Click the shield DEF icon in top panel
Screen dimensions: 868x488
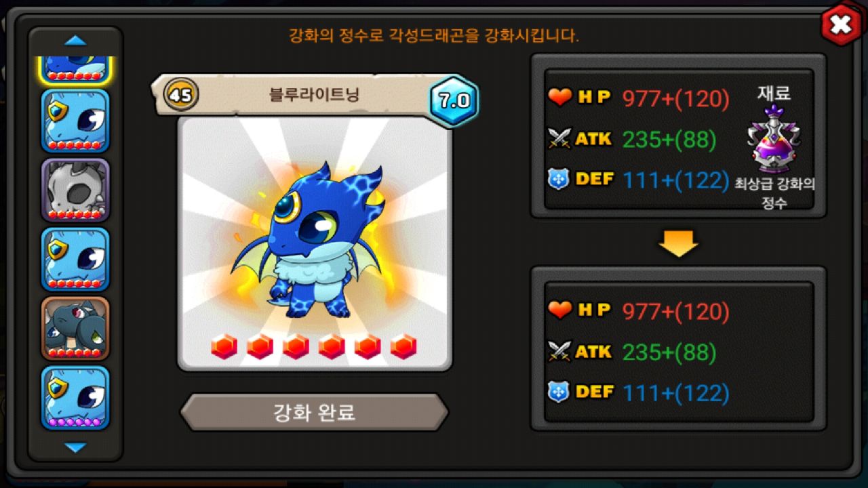click(559, 180)
